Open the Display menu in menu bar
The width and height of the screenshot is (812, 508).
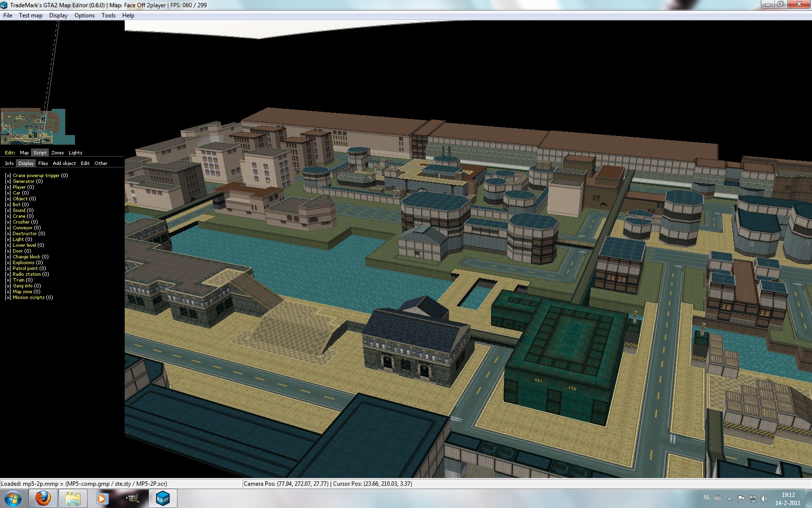(x=58, y=15)
